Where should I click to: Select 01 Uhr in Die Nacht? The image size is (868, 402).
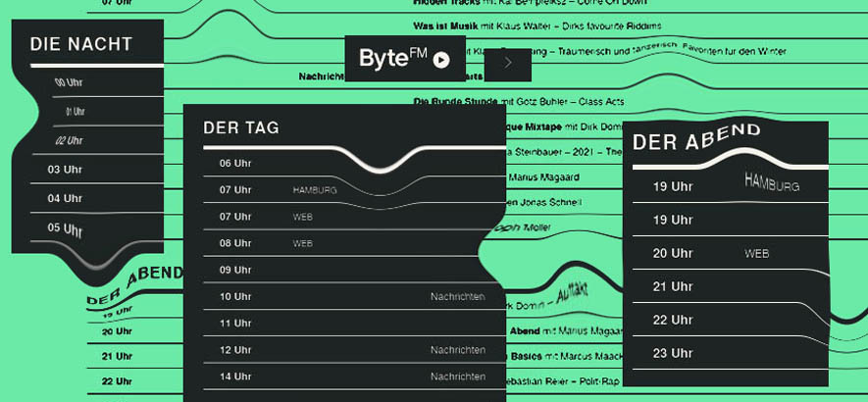(x=76, y=112)
